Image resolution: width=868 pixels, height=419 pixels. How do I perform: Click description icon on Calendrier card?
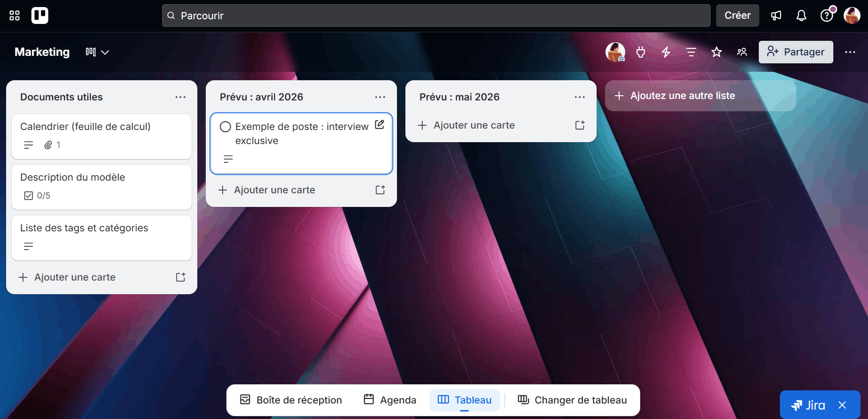click(x=29, y=145)
